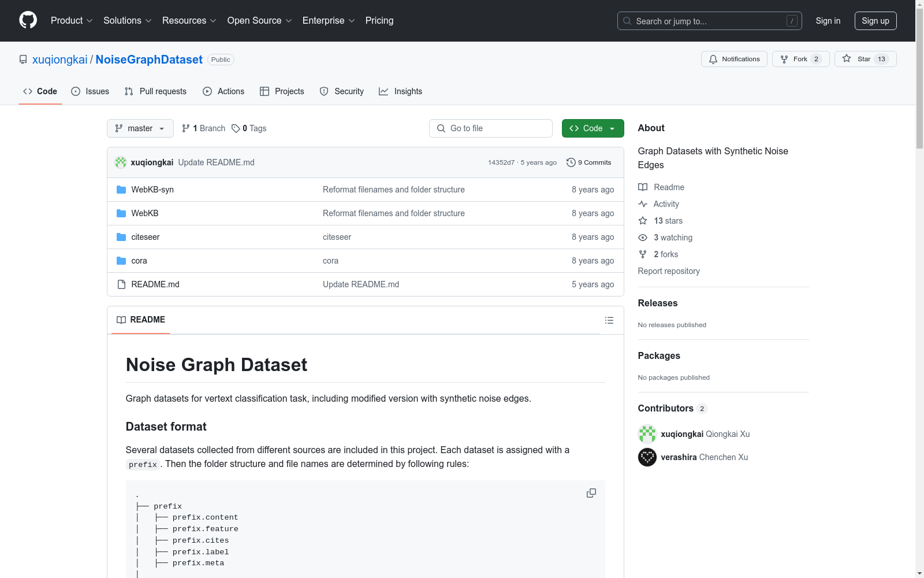
Task: Click the cora folder icon
Action: pyautogui.click(x=121, y=261)
